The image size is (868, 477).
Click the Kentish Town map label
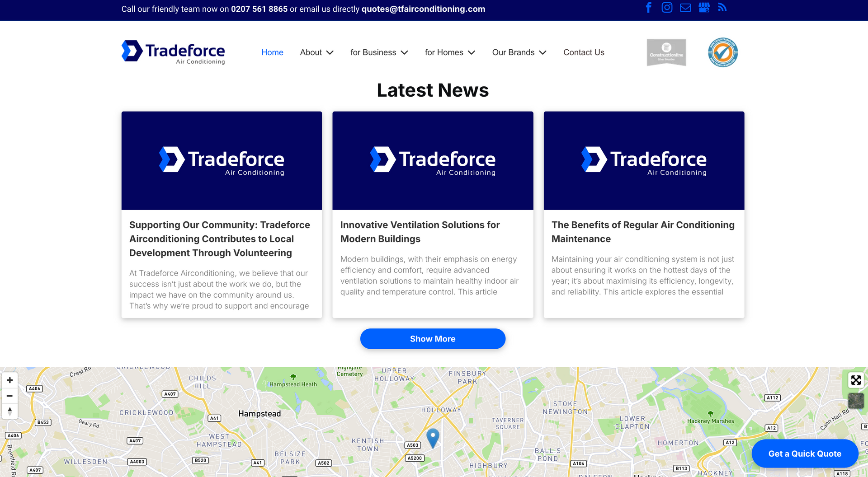(x=368, y=445)
